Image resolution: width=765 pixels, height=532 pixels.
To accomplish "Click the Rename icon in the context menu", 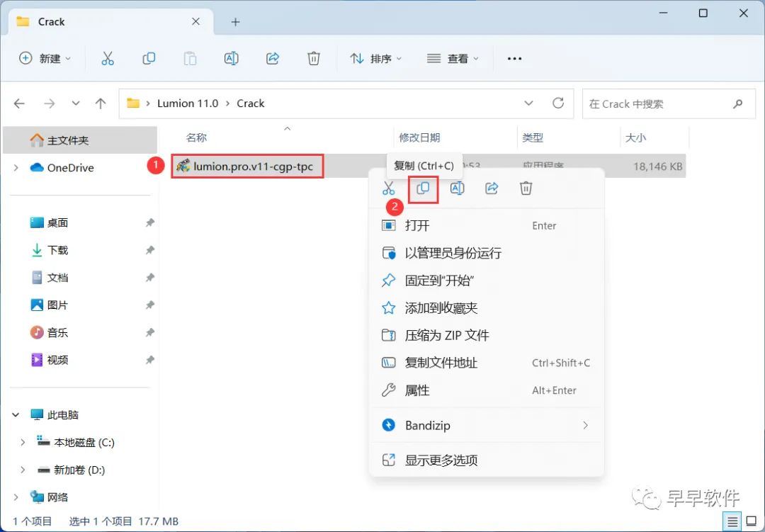I will (457, 188).
